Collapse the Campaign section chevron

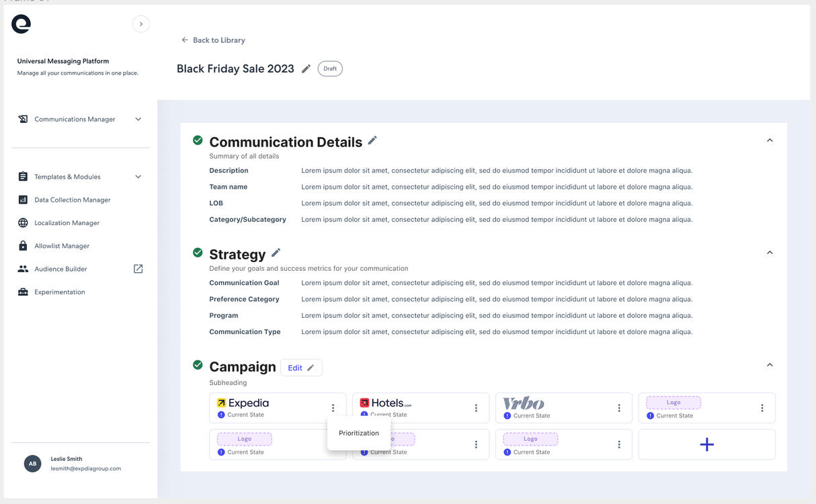(x=770, y=365)
